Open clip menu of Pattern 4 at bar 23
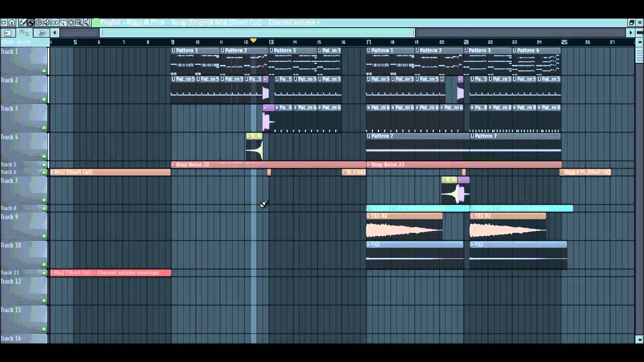The width and height of the screenshot is (644, 362). pos(515,50)
